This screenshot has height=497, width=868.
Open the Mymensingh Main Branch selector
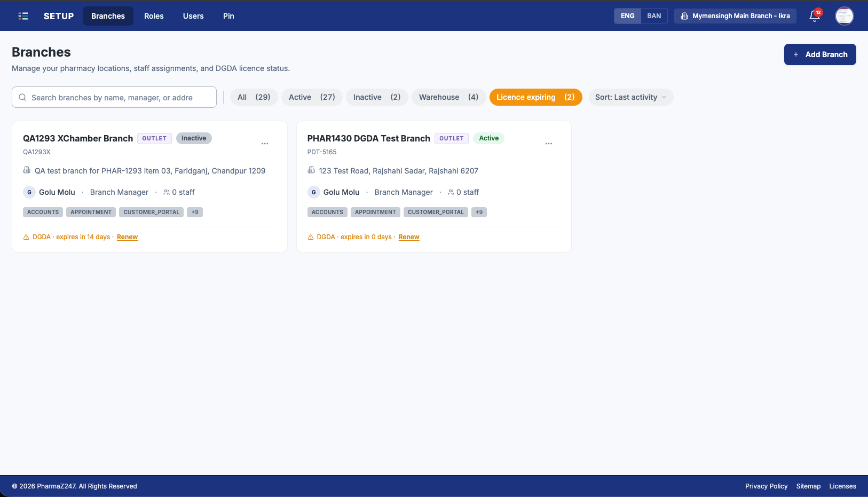[x=735, y=16]
